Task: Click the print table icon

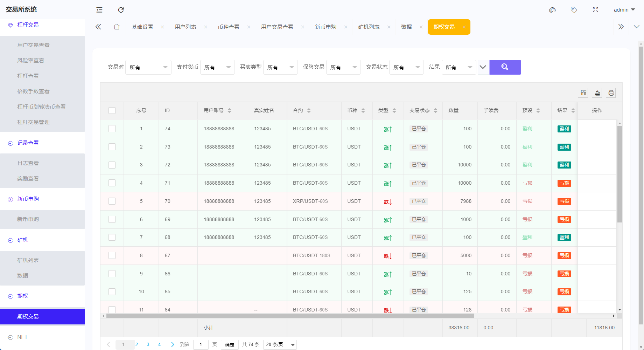Action: pos(611,93)
